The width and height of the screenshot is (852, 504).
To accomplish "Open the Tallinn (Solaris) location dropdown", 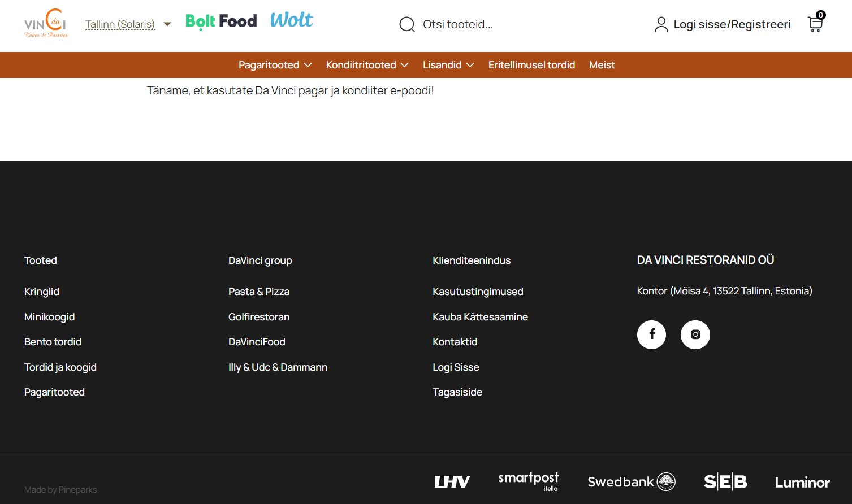I will [x=128, y=24].
